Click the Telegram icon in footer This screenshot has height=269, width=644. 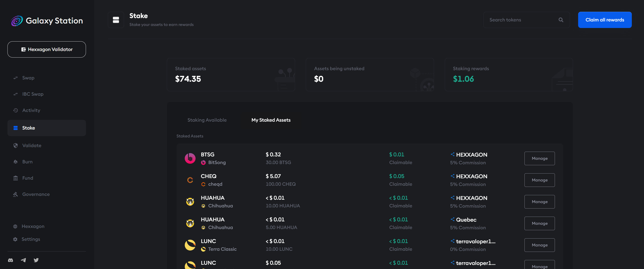pos(23,260)
